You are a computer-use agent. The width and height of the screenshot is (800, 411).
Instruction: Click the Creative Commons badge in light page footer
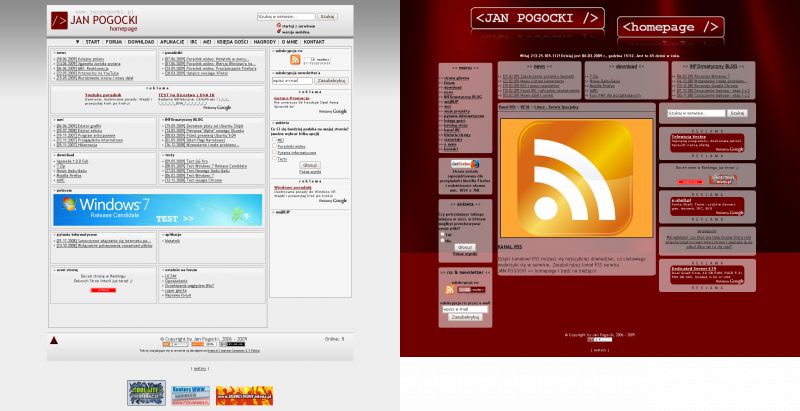point(232,344)
